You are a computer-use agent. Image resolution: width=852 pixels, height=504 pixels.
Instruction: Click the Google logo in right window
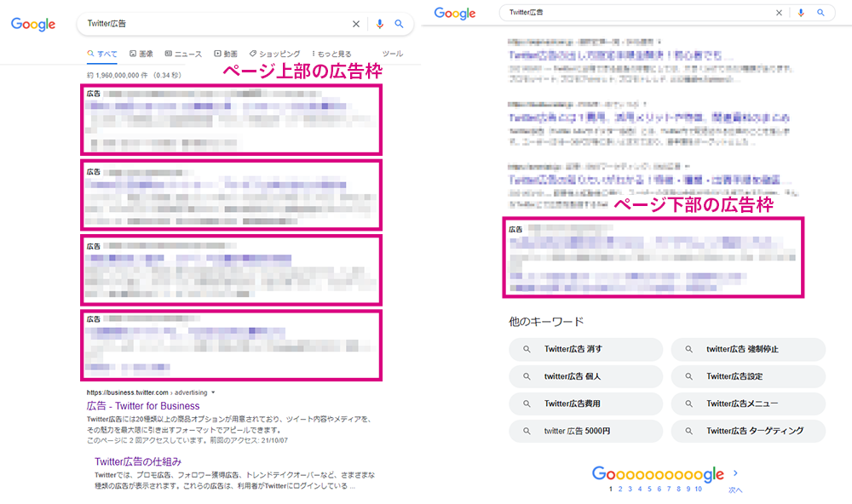455,14
